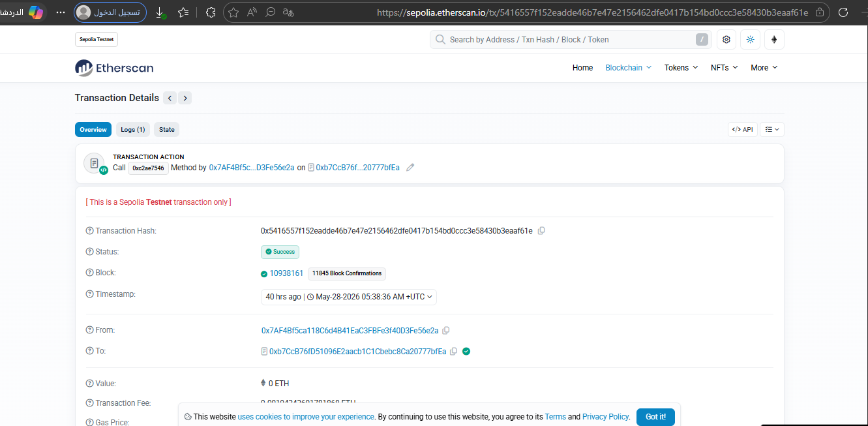The image size is (868, 426).
Task: Click the Translate page icon
Action: tap(288, 12)
